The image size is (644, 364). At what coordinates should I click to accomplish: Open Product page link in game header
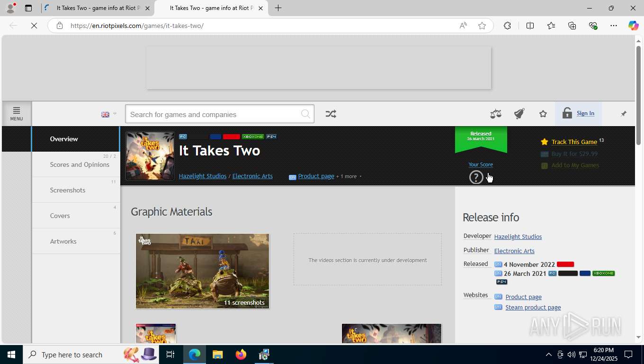(x=316, y=176)
